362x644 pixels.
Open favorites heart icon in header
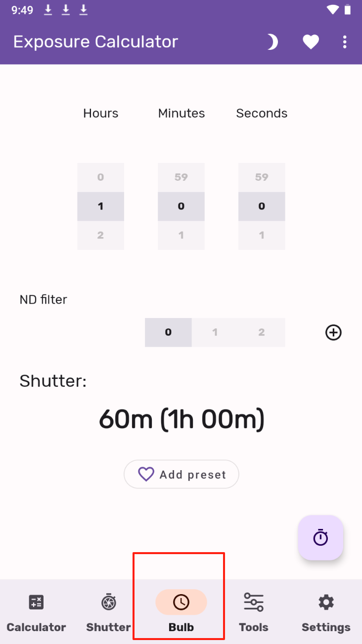click(x=311, y=42)
